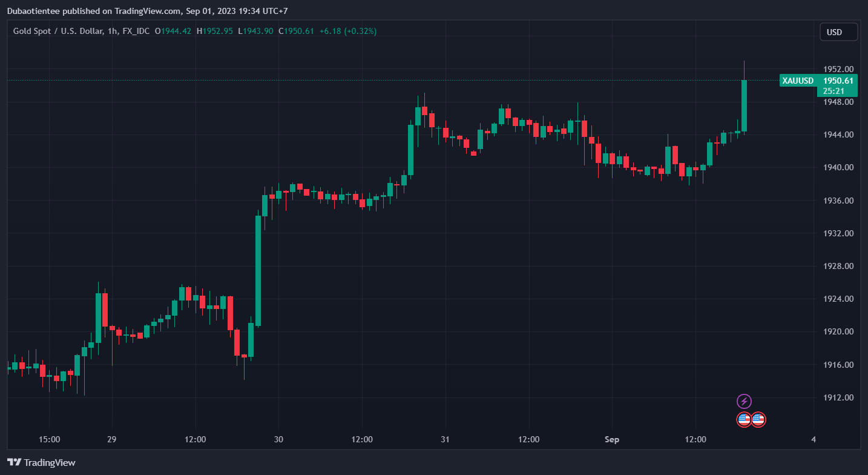The height and width of the screenshot is (475, 868).
Task: Click the right US flag economic event icon
Action: pos(758,419)
